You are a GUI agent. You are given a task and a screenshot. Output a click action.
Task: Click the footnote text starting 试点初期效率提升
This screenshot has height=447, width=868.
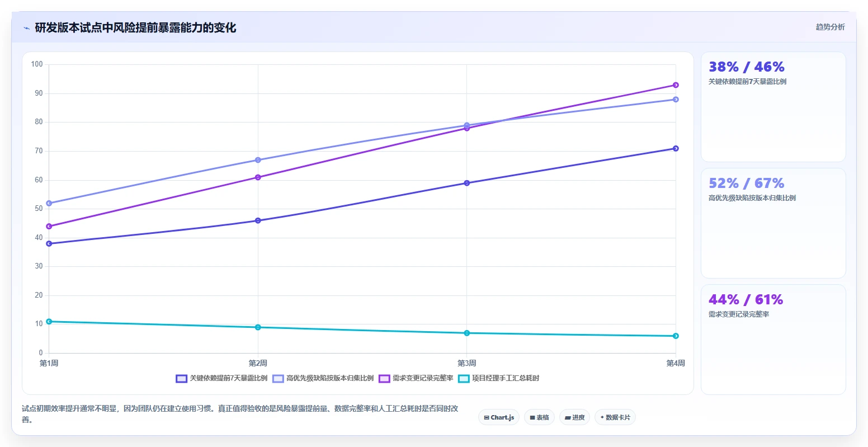240,414
